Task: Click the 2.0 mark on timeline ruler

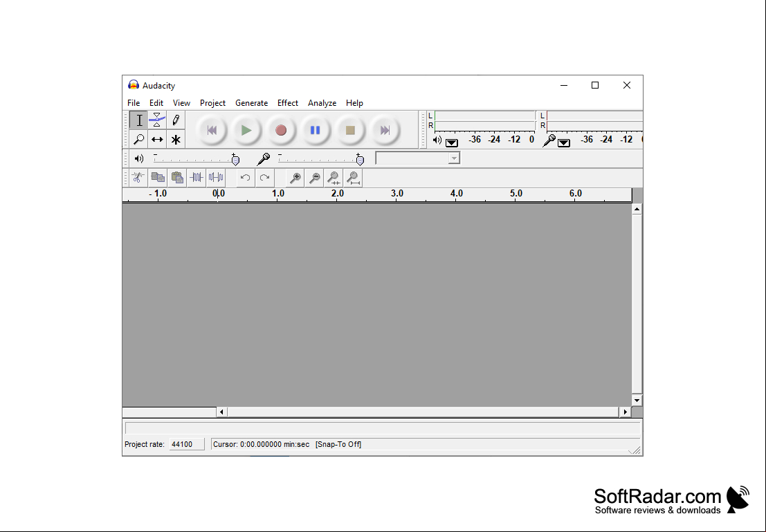Action: [x=338, y=194]
